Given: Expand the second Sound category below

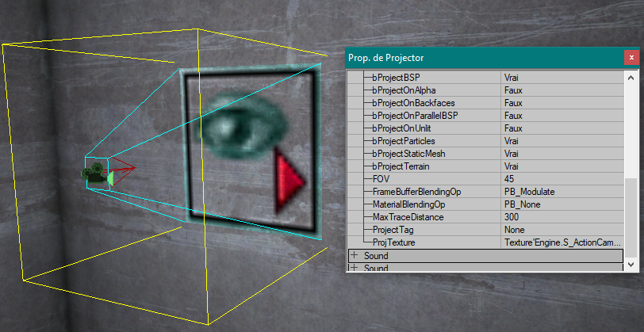Looking at the screenshot, I should 354,268.
